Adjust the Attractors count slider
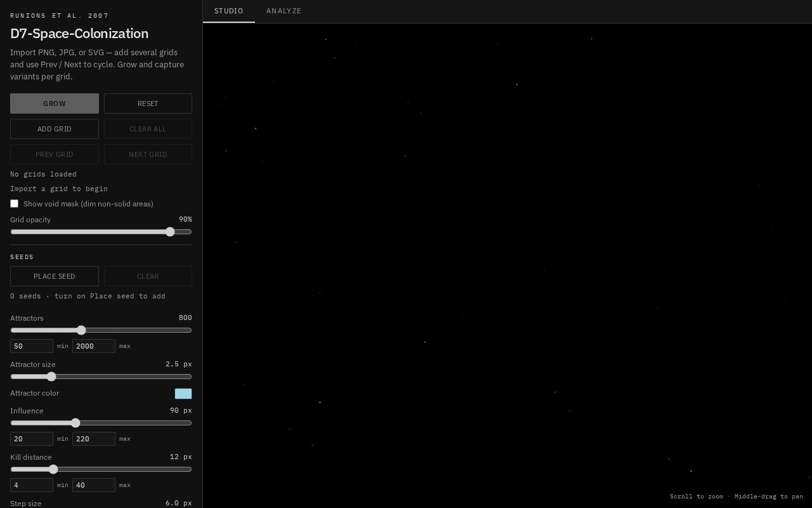Screen dimensions: 812x508 click(x=101, y=330)
